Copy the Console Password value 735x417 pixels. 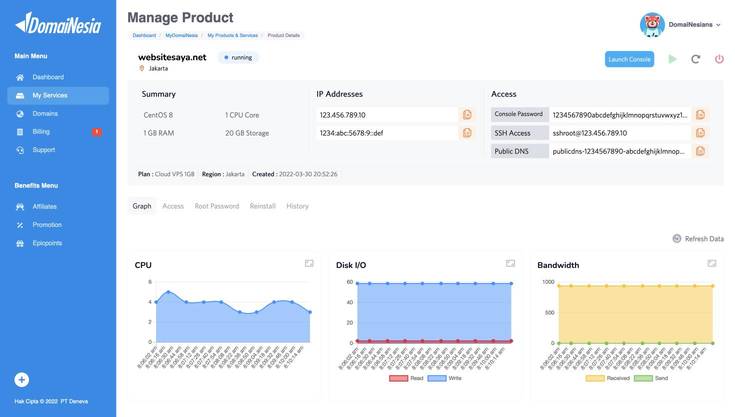tap(700, 115)
